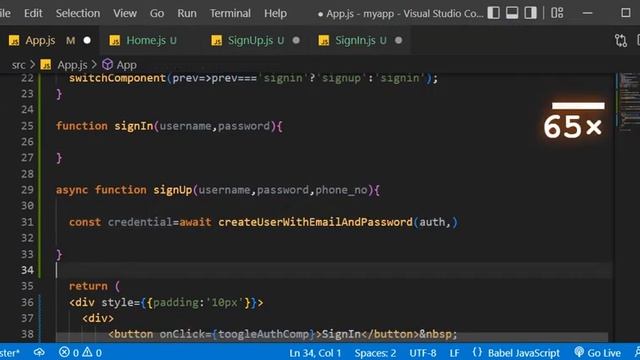
Task: Toggle bottom panel layout icon
Action: click(x=512, y=13)
